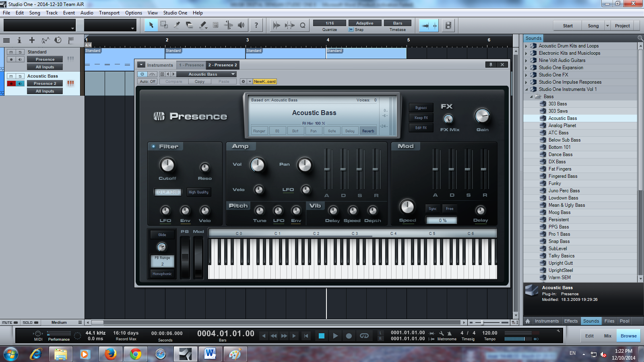Pin the Presence instrument window

click(491, 64)
